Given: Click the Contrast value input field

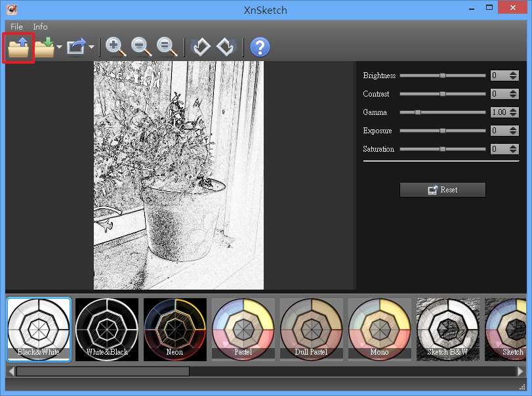Looking at the screenshot, I should (x=499, y=94).
